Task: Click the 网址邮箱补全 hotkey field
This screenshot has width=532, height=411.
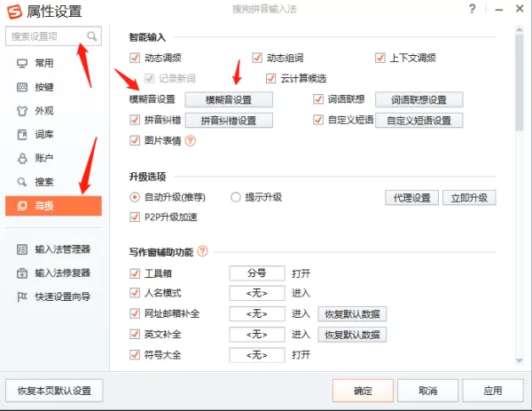Action: pos(257,314)
